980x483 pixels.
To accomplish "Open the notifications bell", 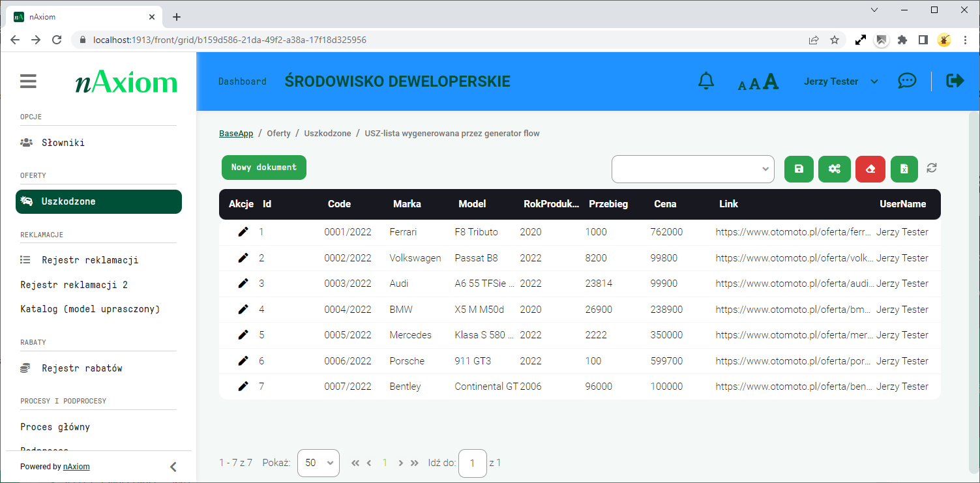I will [x=706, y=81].
